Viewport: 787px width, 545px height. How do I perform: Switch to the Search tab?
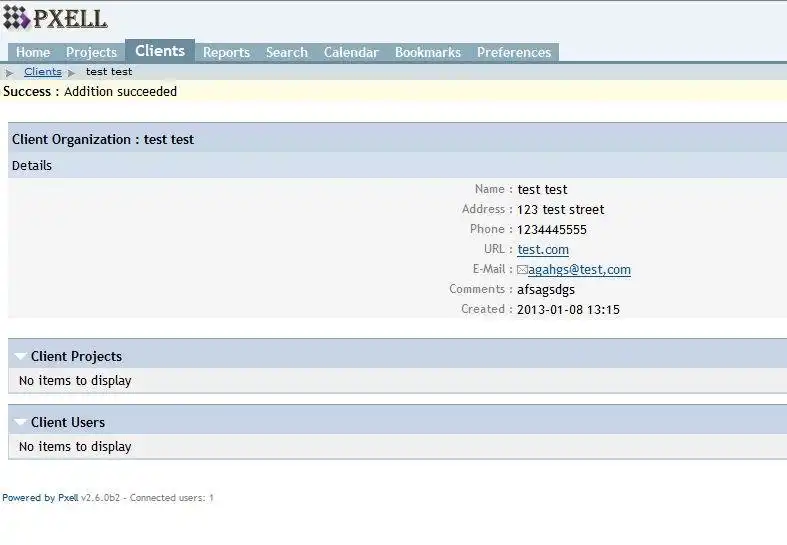287,52
